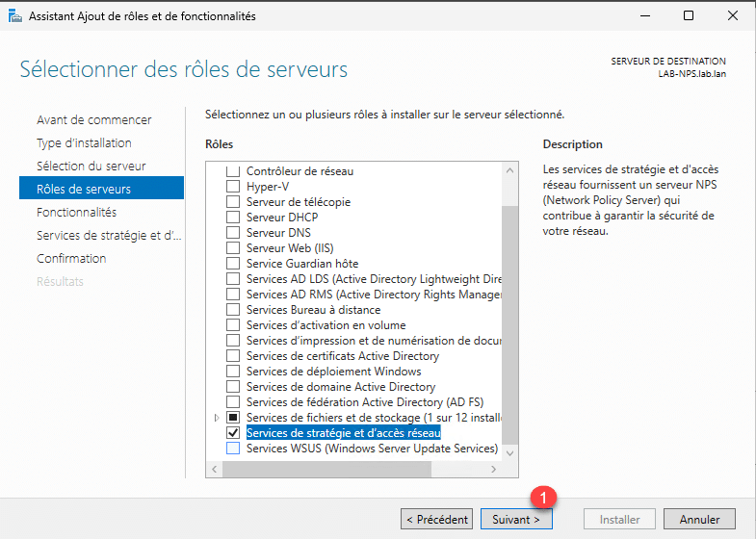Open the Fonctionnalités step
The width and height of the screenshot is (756, 539).
(76, 213)
